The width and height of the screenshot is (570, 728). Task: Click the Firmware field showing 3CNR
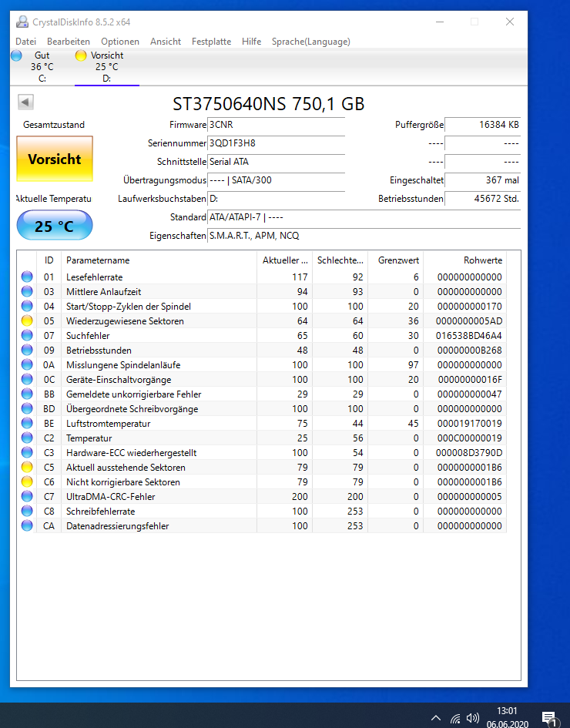(x=277, y=125)
